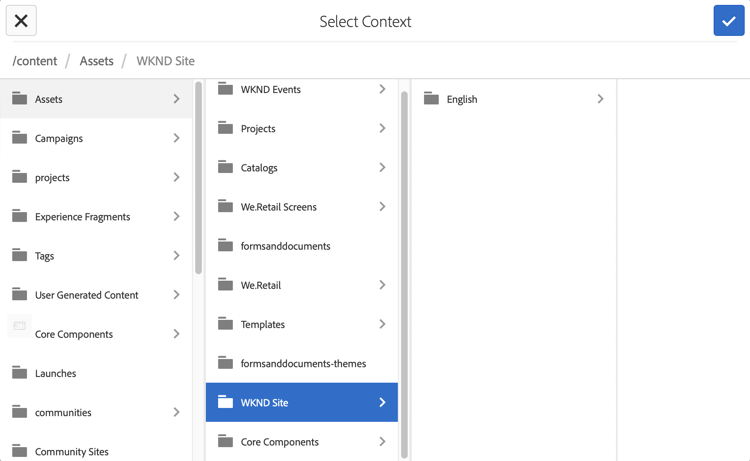This screenshot has width=750, height=461.
Task: Go to Assets in the breadcrumb
Action: 96,61
